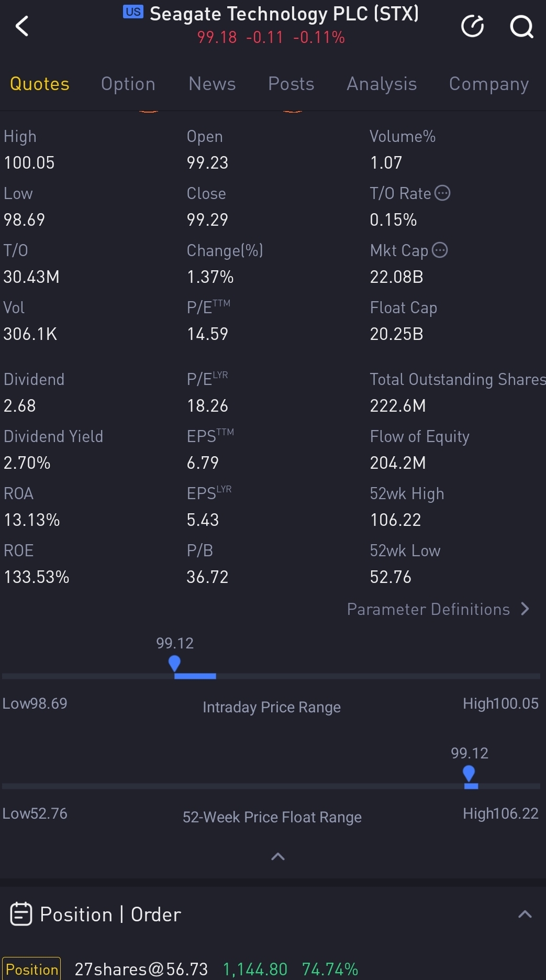
Task: Tap the T/O Rate info icon
Action: click(x=443, y=193)
